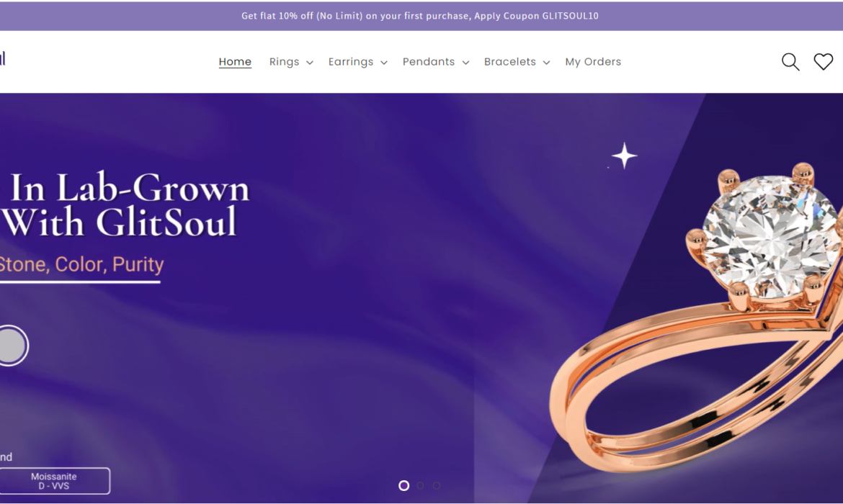Open the Rings menu label
This screenshot has height=504, width=843.
(284, 62)
